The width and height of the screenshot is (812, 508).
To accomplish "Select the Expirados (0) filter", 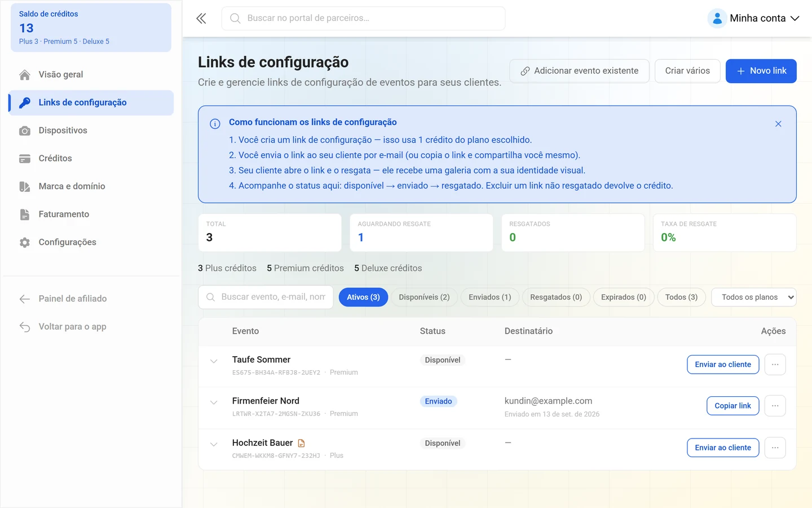I will click(x=624, y=297).
